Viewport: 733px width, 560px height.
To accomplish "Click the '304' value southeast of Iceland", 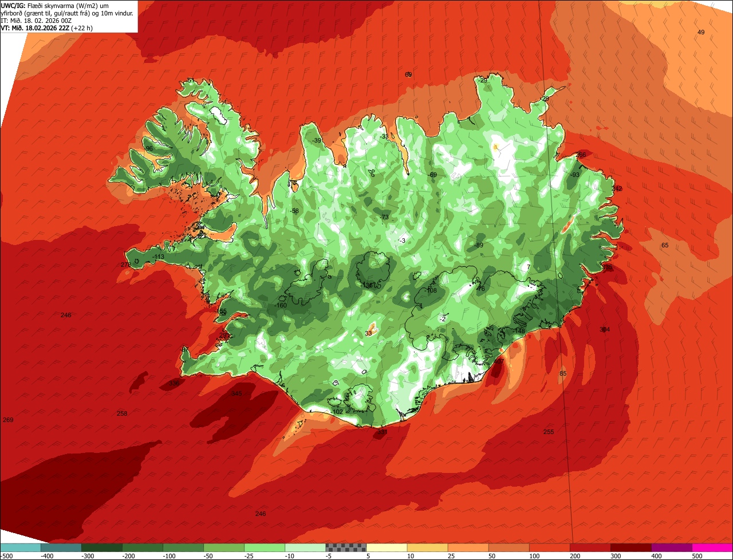I will tap(605, 329).
